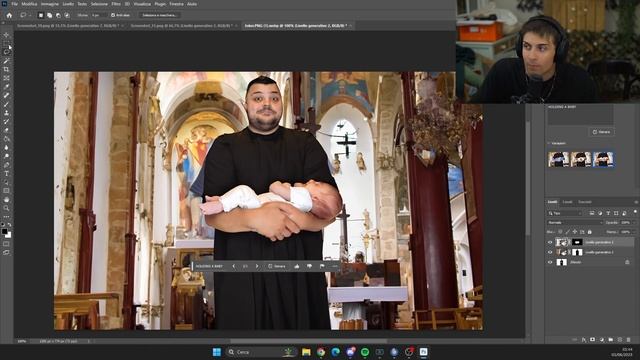Viewport: 640px width, 360px height.
Task: Open the Windows Start menu
Action: tap(217, 352)
